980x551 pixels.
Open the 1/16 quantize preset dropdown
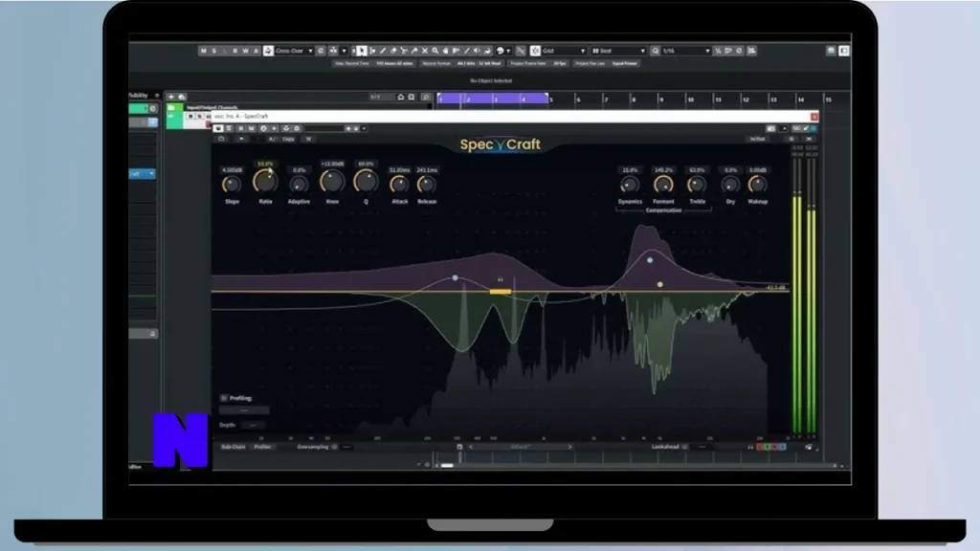[x=686, y=51]
